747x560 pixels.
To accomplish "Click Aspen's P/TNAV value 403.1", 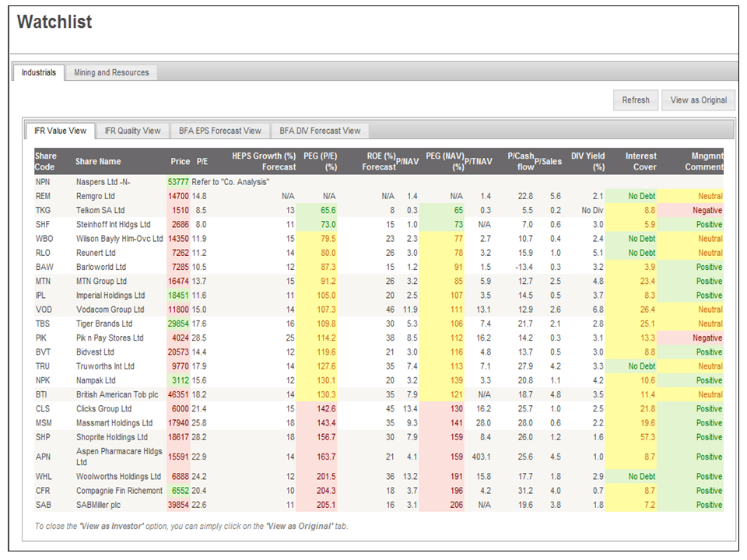I will click(x=482, y=457).
